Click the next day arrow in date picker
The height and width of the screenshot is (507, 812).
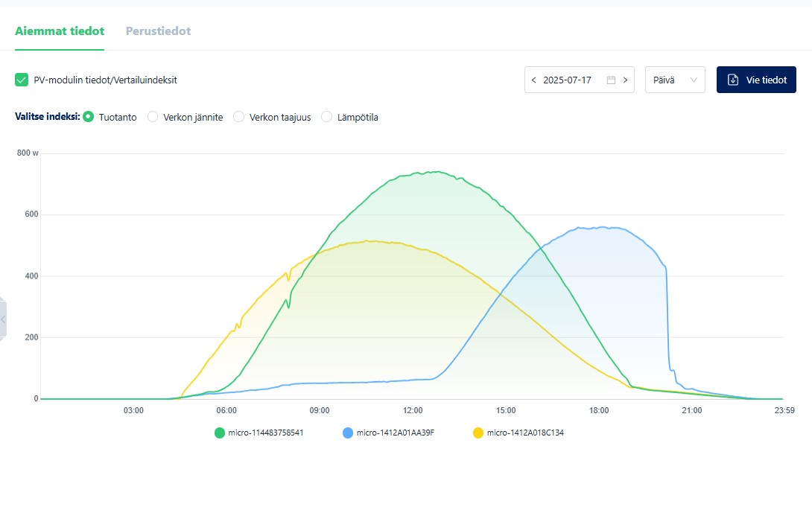pyautogui.click(x=625, y=80)
